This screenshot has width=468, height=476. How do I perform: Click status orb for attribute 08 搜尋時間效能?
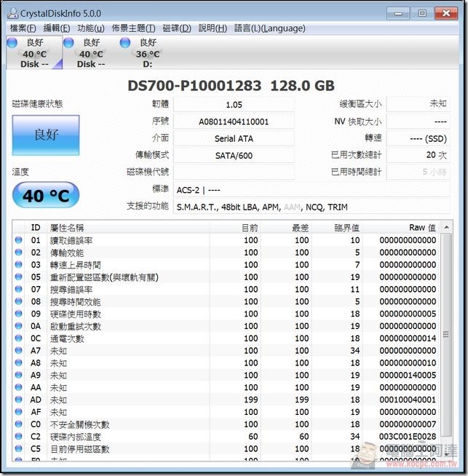pos(18,301)
